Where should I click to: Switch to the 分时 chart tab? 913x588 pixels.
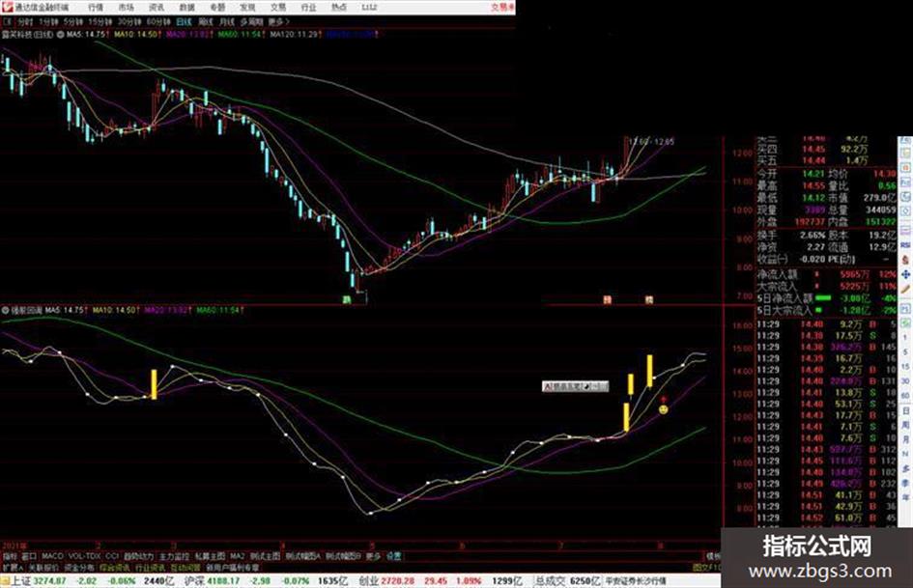click(x=25, y=21)
